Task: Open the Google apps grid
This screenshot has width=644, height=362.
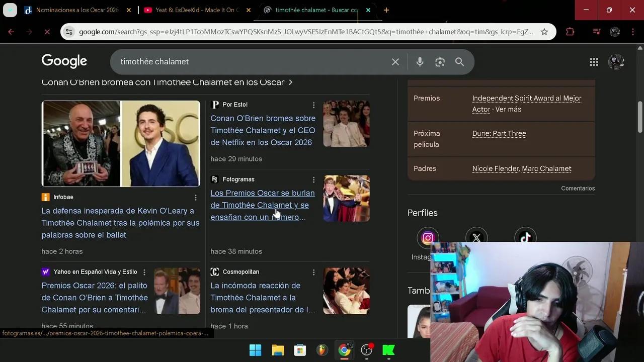Action: pos(594,62)
